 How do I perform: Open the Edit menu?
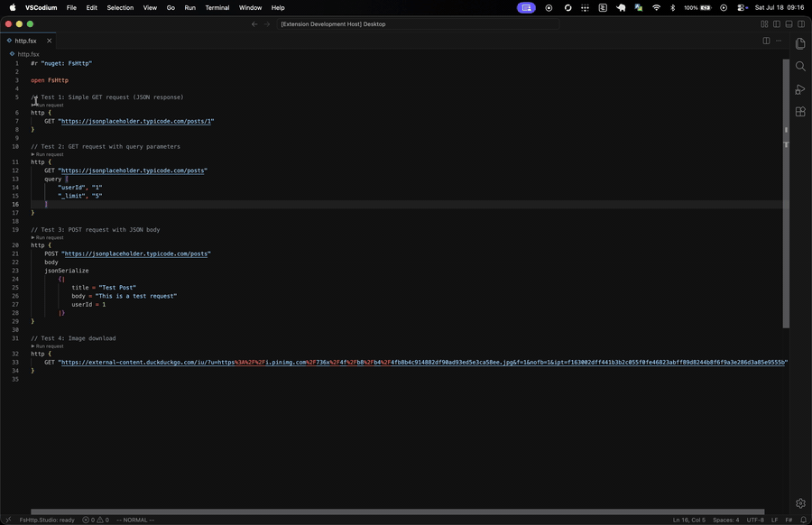coord(92,8)
